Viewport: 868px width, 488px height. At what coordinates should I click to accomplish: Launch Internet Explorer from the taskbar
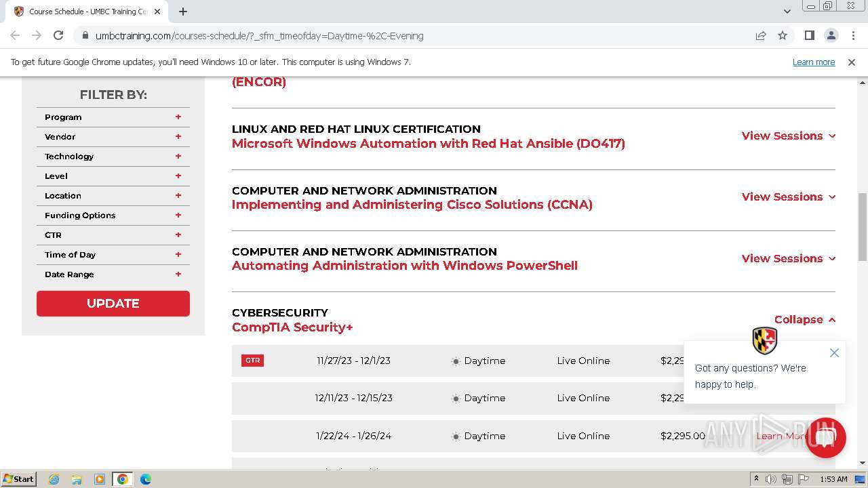click(x=54, y=479)
